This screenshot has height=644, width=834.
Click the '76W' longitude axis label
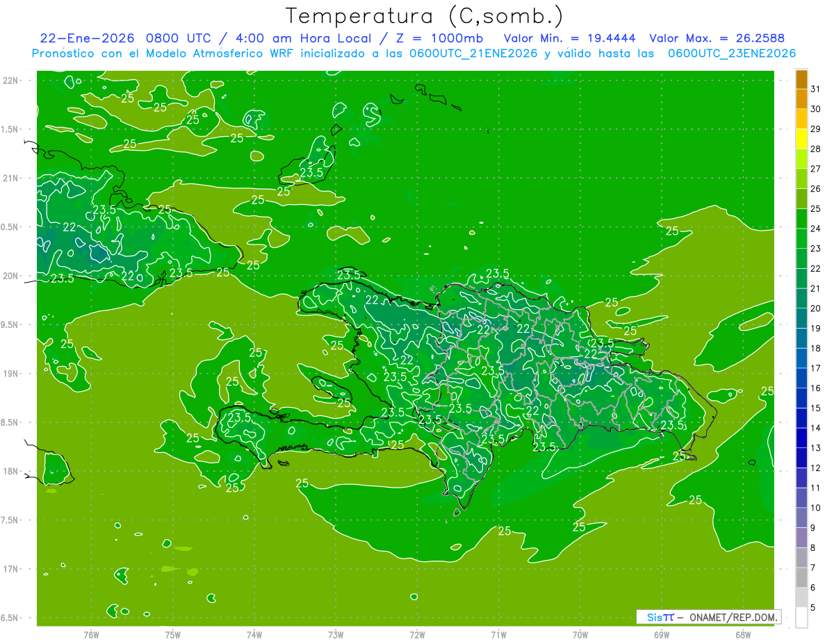tap(91, 636)
